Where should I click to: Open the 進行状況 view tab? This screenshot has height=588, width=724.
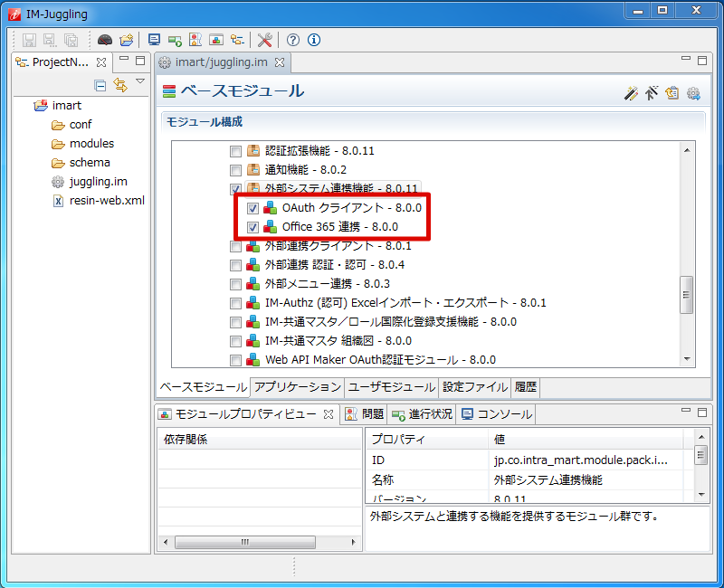[422, 414]
